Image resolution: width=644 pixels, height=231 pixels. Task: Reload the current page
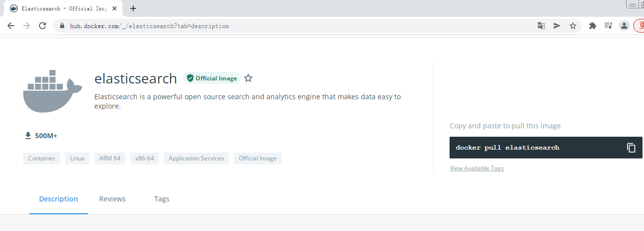pyautogui.click(x=42, y=26)
